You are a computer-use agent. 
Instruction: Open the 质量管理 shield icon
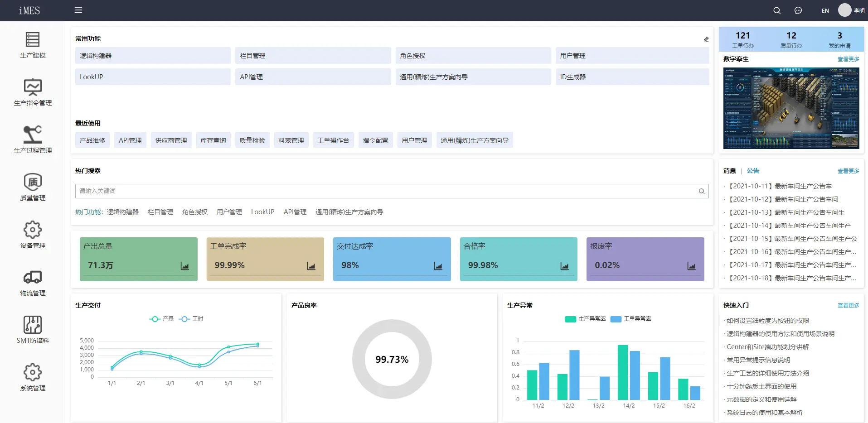(33, 182)
